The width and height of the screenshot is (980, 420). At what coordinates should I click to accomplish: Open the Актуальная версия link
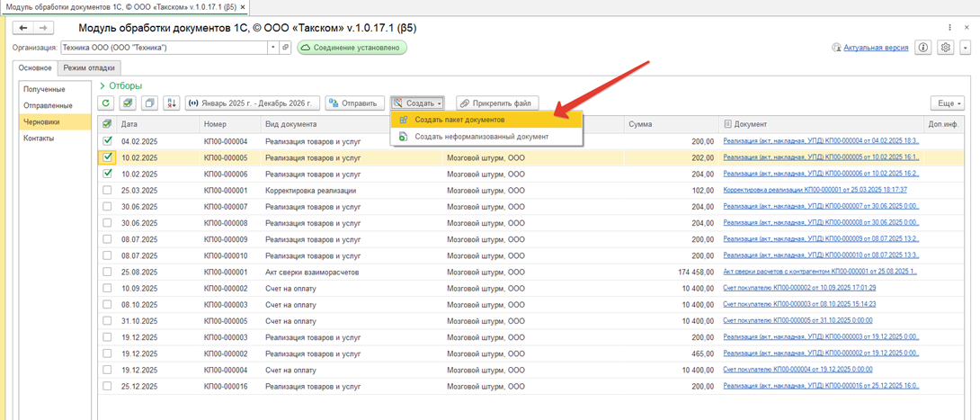875,48
